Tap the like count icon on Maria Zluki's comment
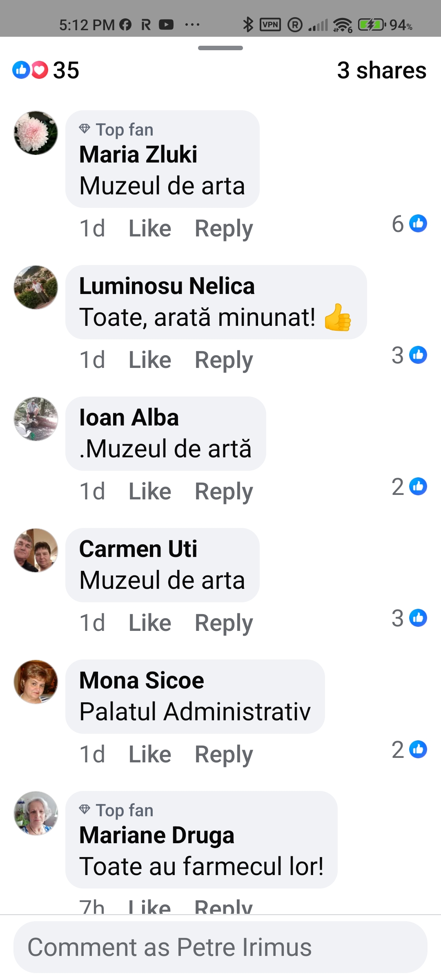The height and width of the screenshot is (980, 441). (418, 223)
